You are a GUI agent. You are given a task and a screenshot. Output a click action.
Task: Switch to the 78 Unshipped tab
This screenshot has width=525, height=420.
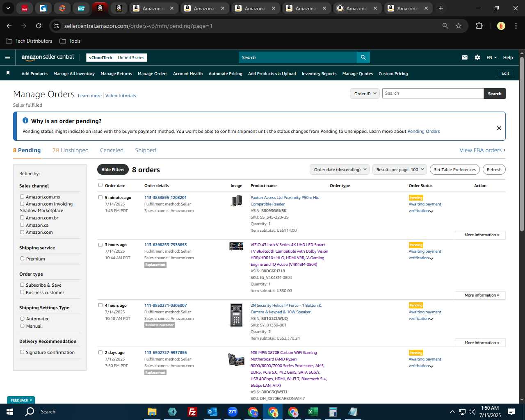pyautogui.click(x=71, y=150)
